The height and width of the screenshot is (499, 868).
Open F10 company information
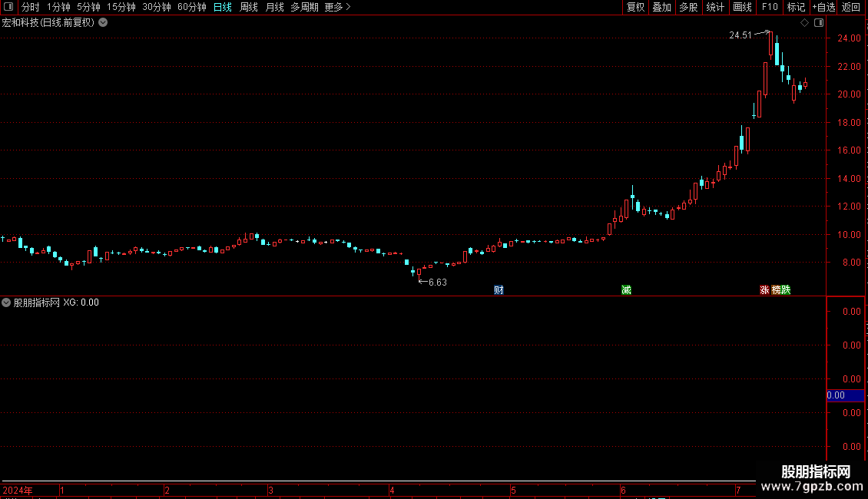(770, 7)
